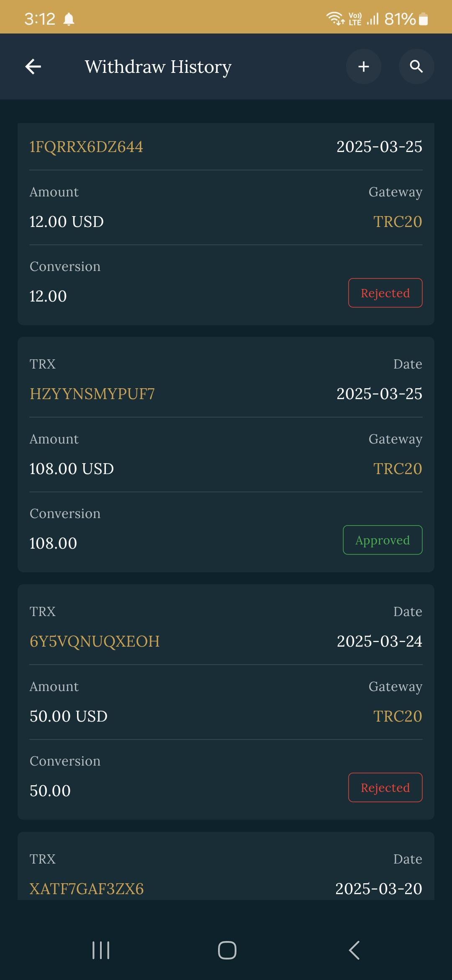Open transaction HZYYNSMYPUF7
This screenshot has height=980, width=452.
click(92, 394)
